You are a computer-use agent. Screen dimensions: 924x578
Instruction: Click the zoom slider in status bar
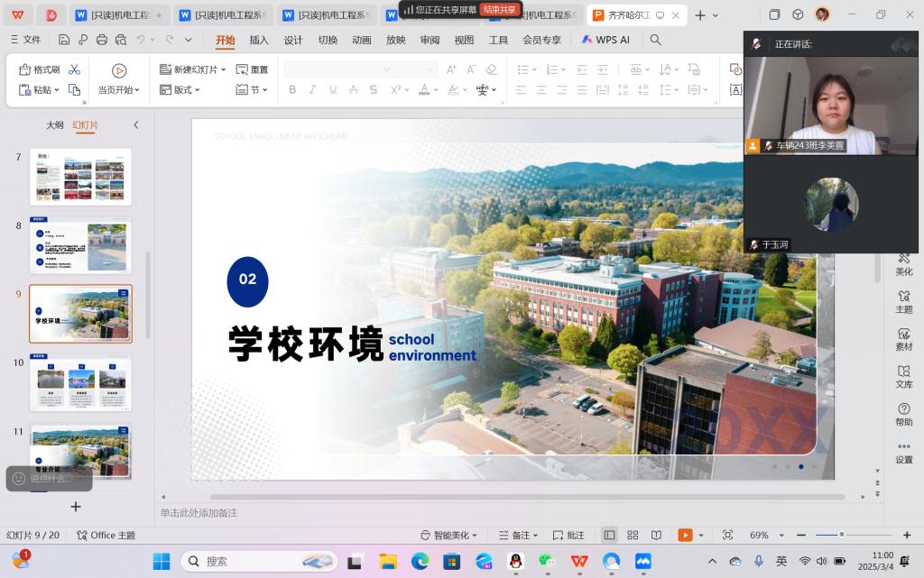click(x=841, y=535)
